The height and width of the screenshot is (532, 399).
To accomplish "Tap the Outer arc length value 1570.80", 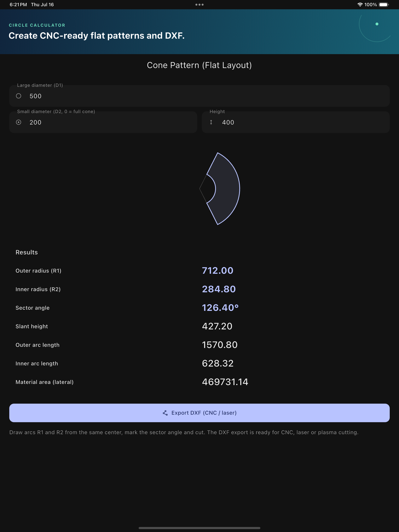I will 220,345.
